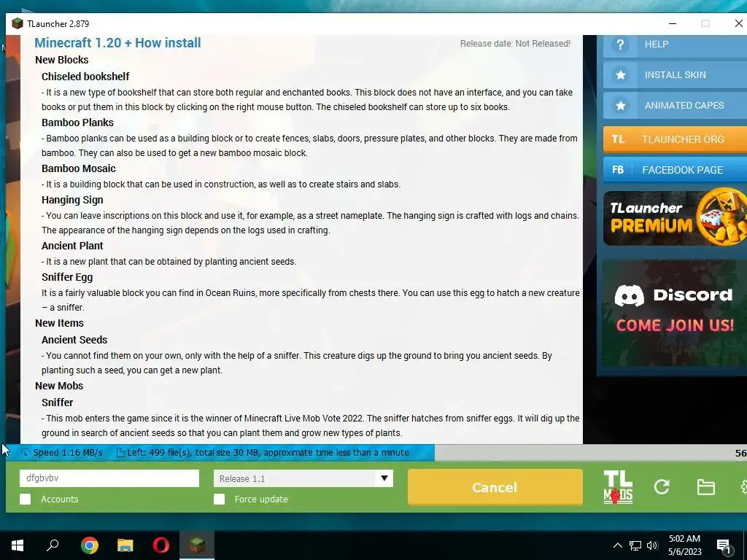Open the HELP sidebar button
The height and width of the screenshot is (560, 747).
(x=675, y=44)
